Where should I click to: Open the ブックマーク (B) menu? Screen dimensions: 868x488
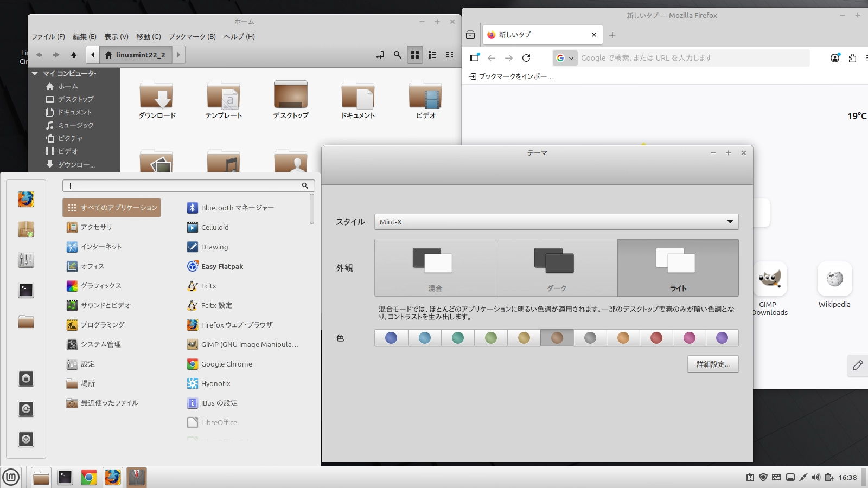coord(192,37)
